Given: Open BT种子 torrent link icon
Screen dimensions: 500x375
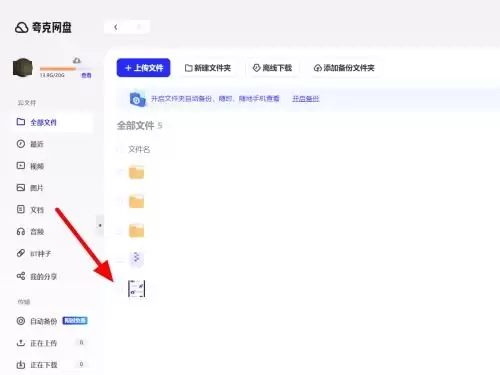Looking at the screenshot, I should pos(21,253).
